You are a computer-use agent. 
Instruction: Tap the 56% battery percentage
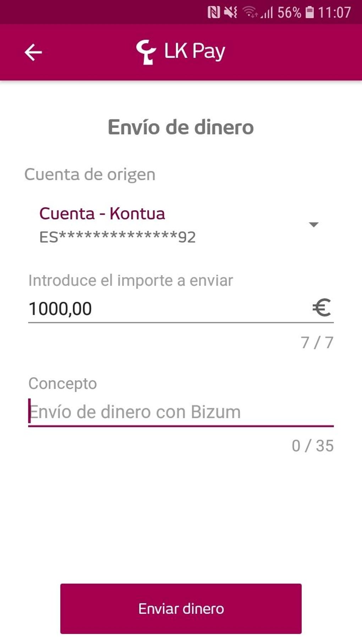(x=289, y=13)
